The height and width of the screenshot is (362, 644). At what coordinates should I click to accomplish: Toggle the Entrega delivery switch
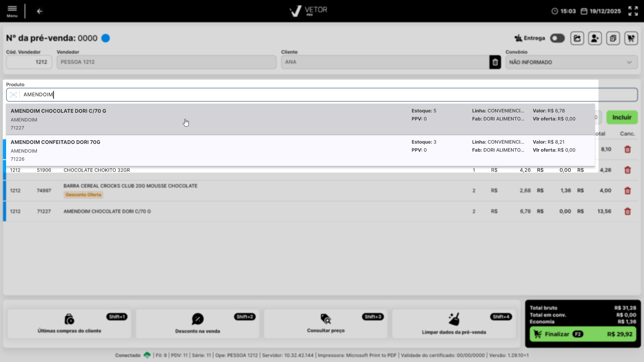click(557, 38)
